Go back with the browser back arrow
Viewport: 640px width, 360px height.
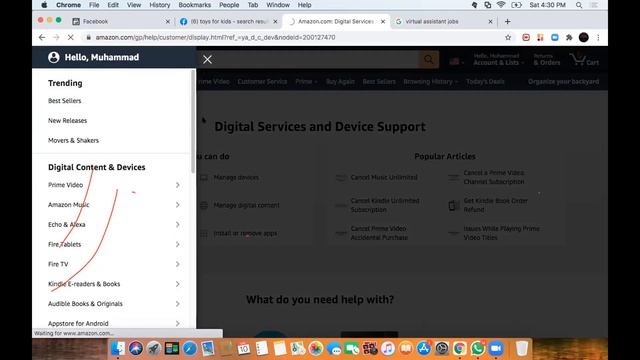[42, 37]
